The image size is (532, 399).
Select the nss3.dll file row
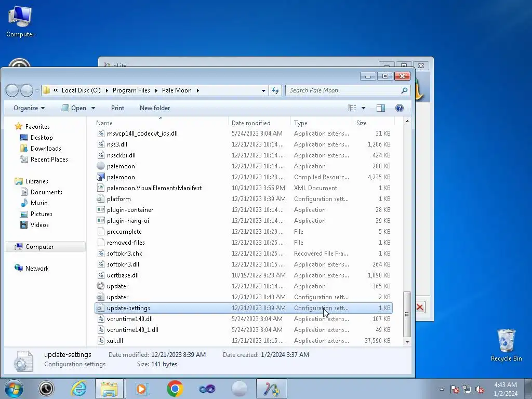(244, 144)
